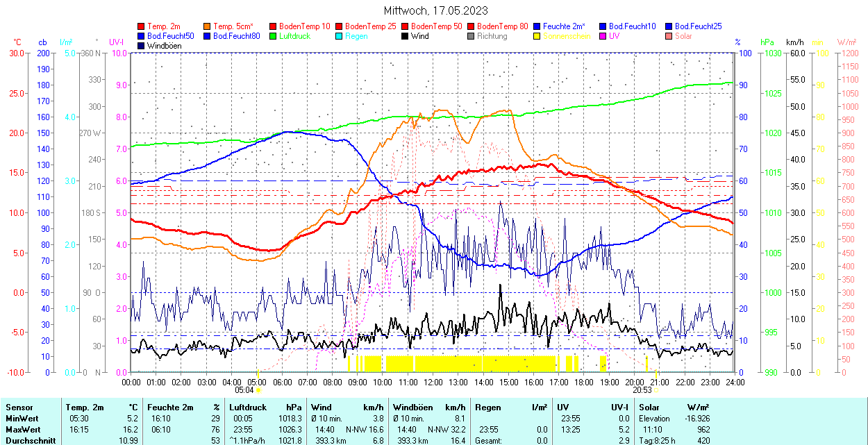Select the black Wind legend swatch

pos(406,36)
